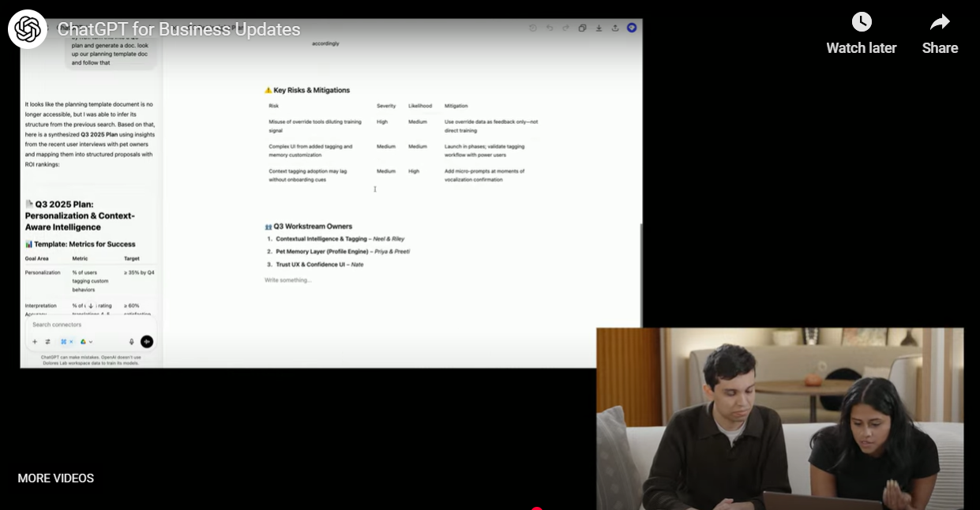Open version history in canvas toolbar
The height and width of the screenshot is (510, 980).
[x=533, y=28]
